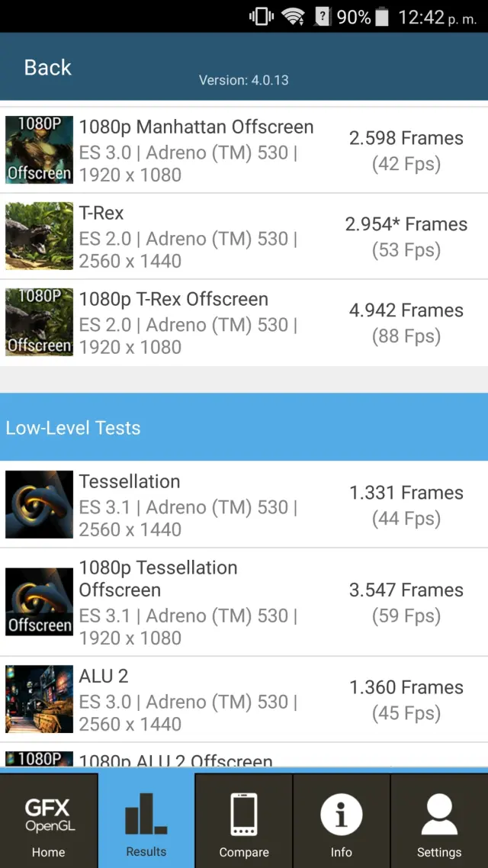Tap the vibrate mode status icon
The width and height of the screenshot is (488, 868).
262,17
